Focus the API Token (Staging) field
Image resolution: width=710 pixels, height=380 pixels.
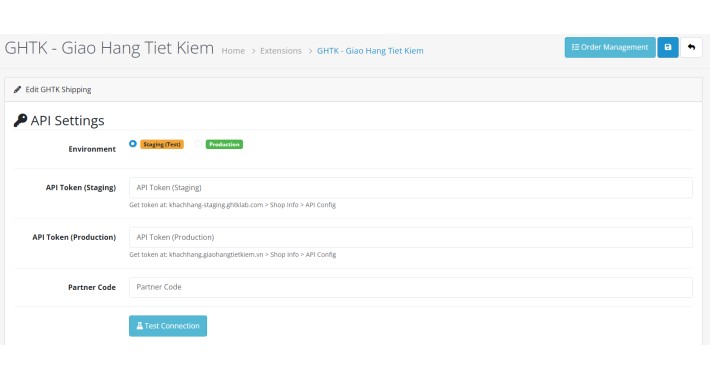(x=411, y=188)
